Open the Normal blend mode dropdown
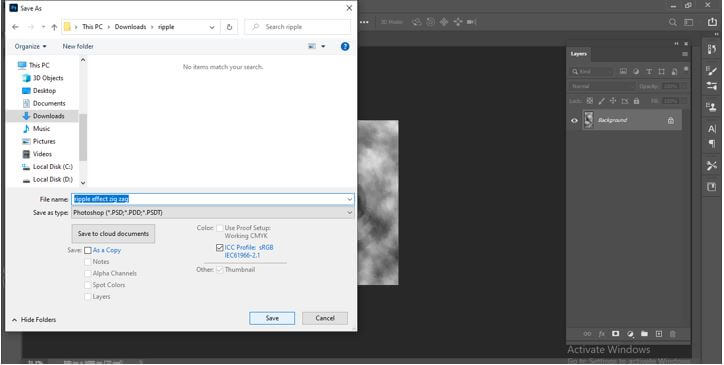 (x=603, y=86)
